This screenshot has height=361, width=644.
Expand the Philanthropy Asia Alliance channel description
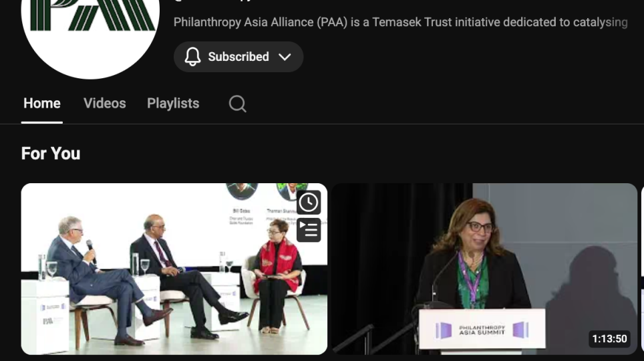coord(400,22)
